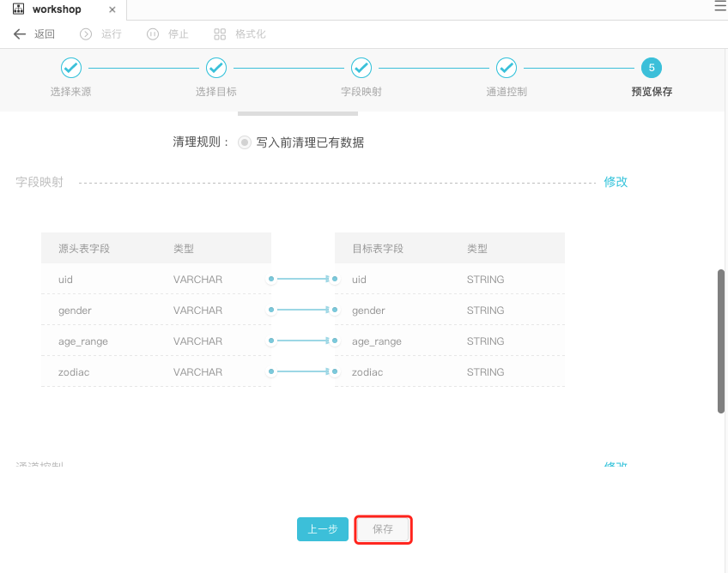This screenshot has height=573, width=728.
Task: Go to the 字段映射 step label
Action: [361, 92]
